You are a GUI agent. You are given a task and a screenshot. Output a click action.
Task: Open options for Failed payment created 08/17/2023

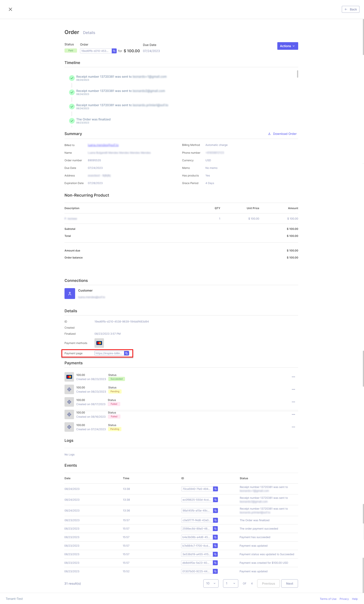click(293, 402)
